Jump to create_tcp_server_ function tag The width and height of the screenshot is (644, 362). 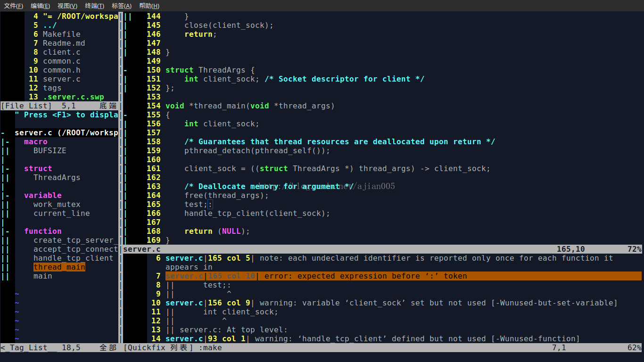76,240
